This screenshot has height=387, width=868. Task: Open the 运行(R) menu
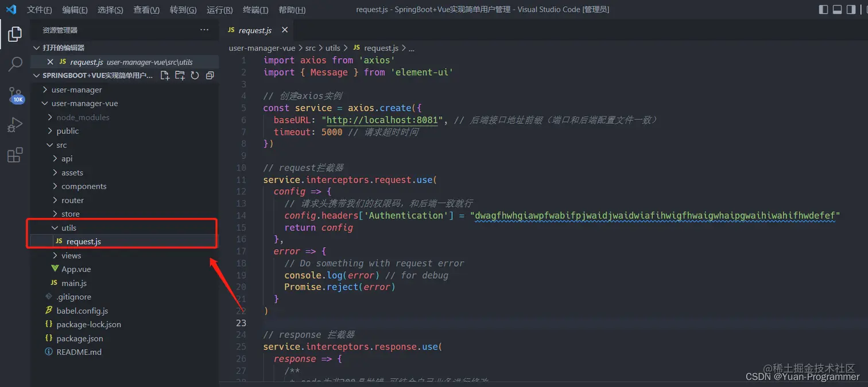(219, 10)
